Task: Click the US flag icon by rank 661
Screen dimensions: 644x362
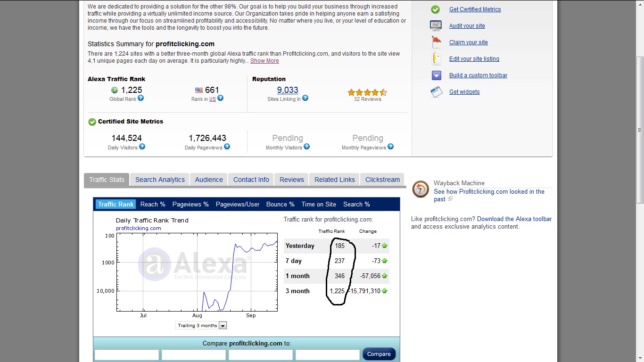Action: tap(199, 90)
